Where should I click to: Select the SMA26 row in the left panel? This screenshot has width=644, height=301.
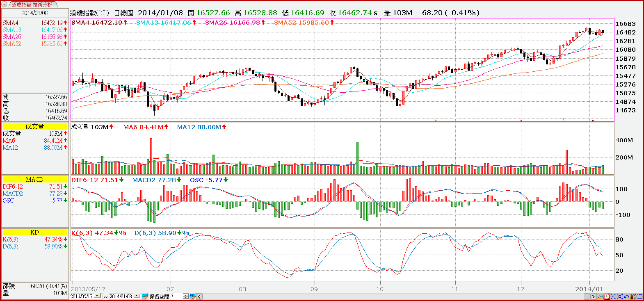click(x=35, y=37)
